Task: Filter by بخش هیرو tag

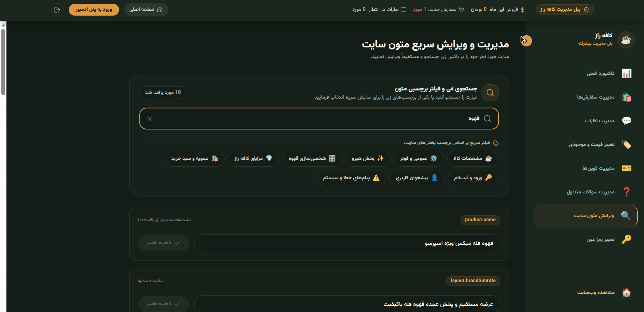Action: [368, 159]
